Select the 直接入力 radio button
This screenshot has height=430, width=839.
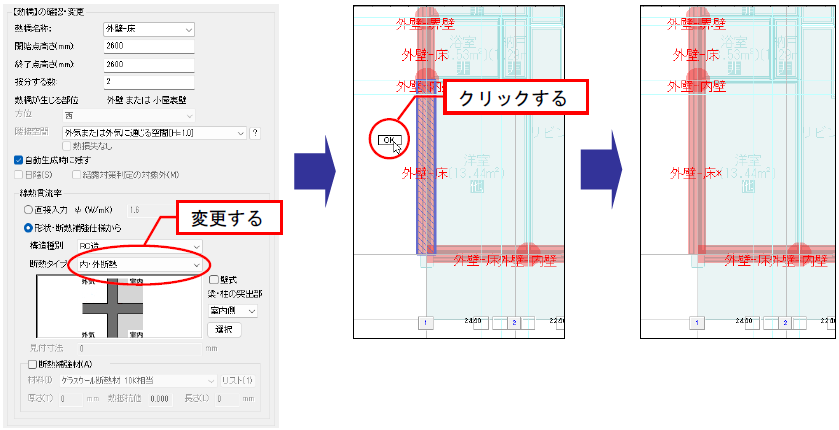click(28, 210)
